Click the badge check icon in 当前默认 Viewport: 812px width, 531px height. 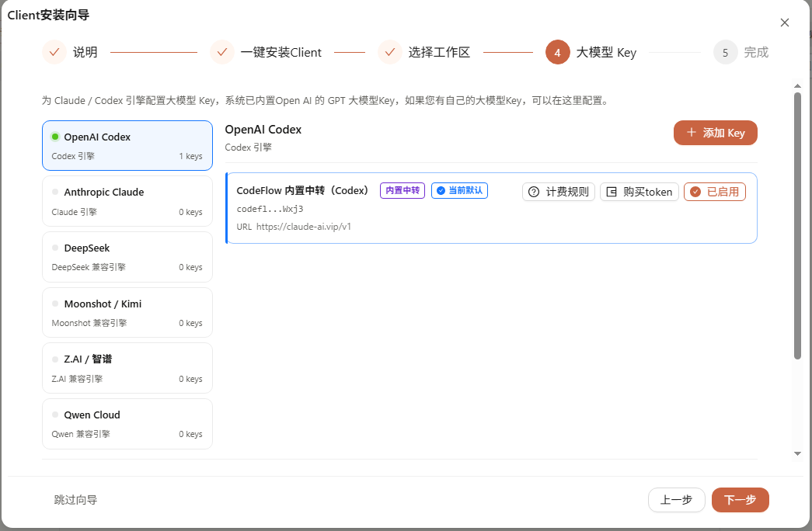pos(441,190)
